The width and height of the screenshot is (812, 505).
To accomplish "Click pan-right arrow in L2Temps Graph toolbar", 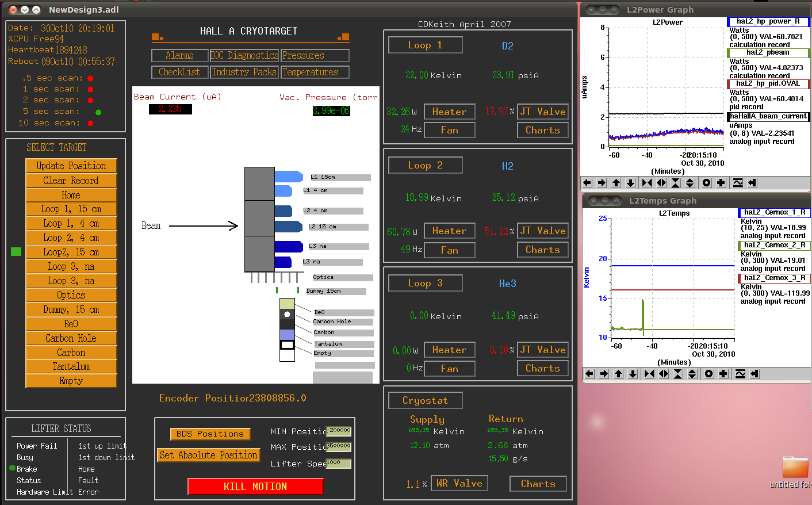I will click(x=604, y=374).
